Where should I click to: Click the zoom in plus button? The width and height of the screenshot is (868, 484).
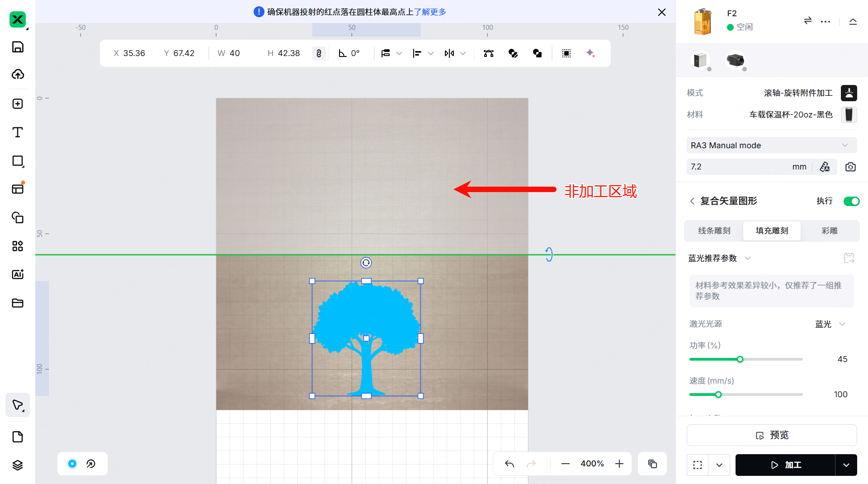point(619,464)
